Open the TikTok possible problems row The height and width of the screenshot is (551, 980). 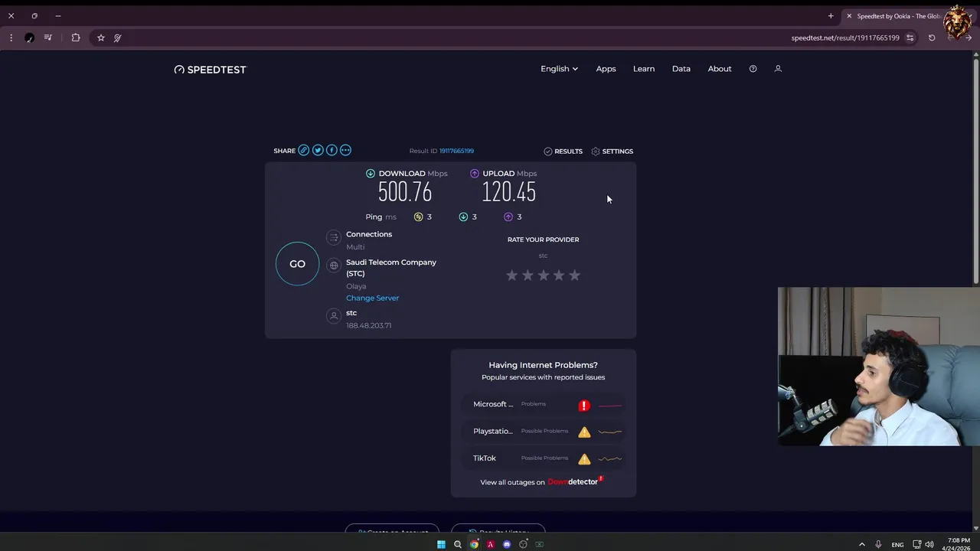coord(544,458)
